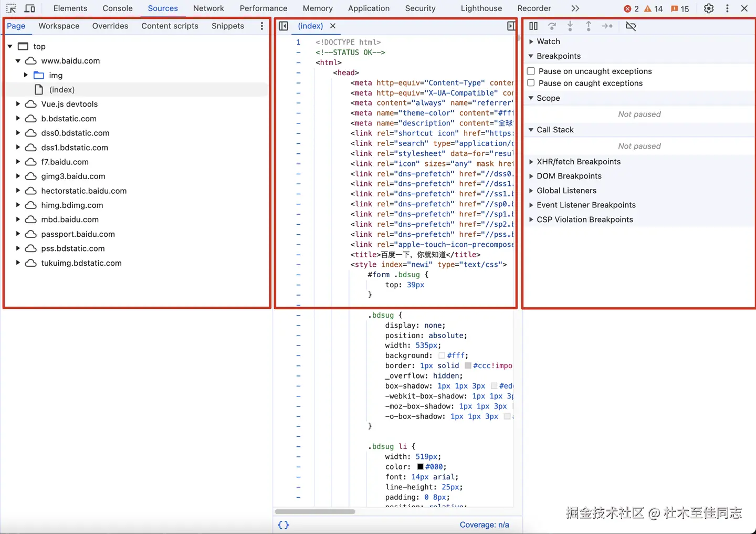756x534 pixels.
Task: Close the (index) file tab
Action: tap(333, 26)
